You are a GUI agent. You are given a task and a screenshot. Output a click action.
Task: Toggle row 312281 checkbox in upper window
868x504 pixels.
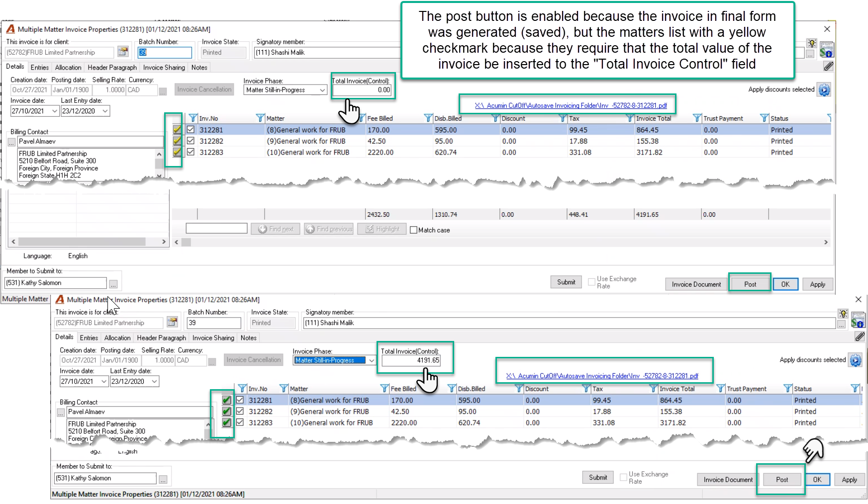(x=191, y=130)
